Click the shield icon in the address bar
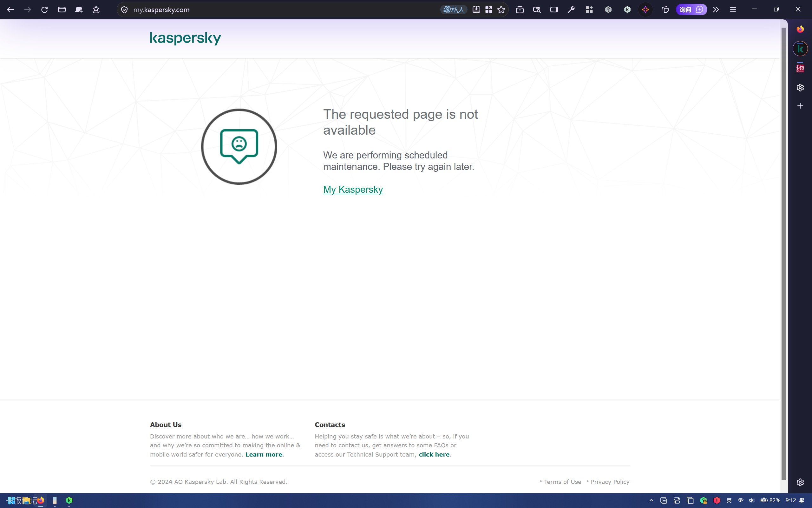The image size is (812, 508). (124, 10)
